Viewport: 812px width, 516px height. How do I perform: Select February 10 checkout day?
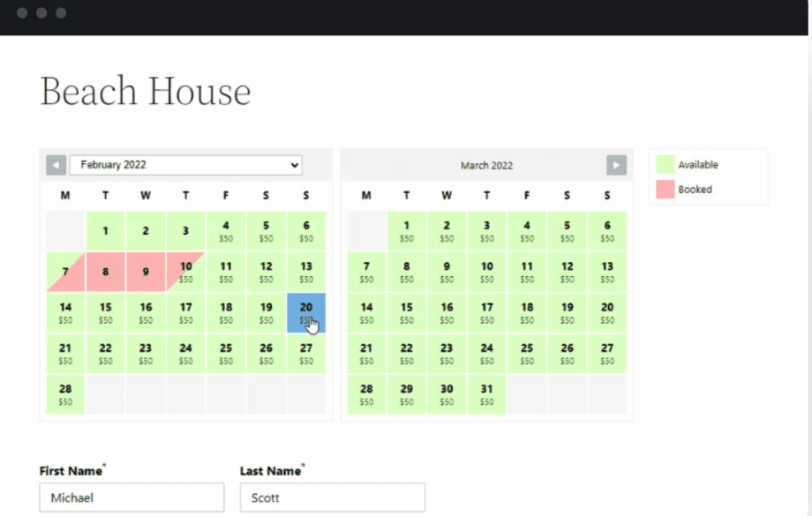tap(186, 272)
